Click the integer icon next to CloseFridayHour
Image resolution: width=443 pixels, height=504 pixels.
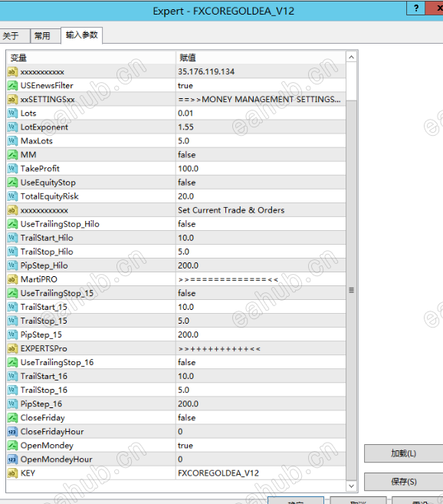click(12, 431)
